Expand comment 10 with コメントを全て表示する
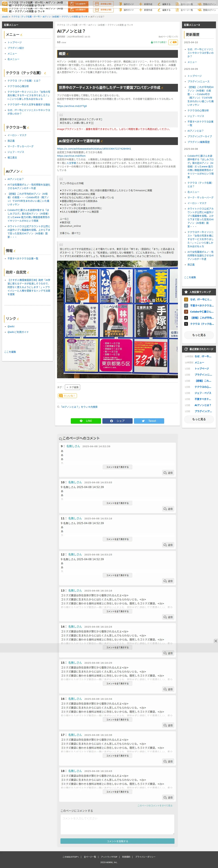The image size is (218, 868). tap(117, 503)
